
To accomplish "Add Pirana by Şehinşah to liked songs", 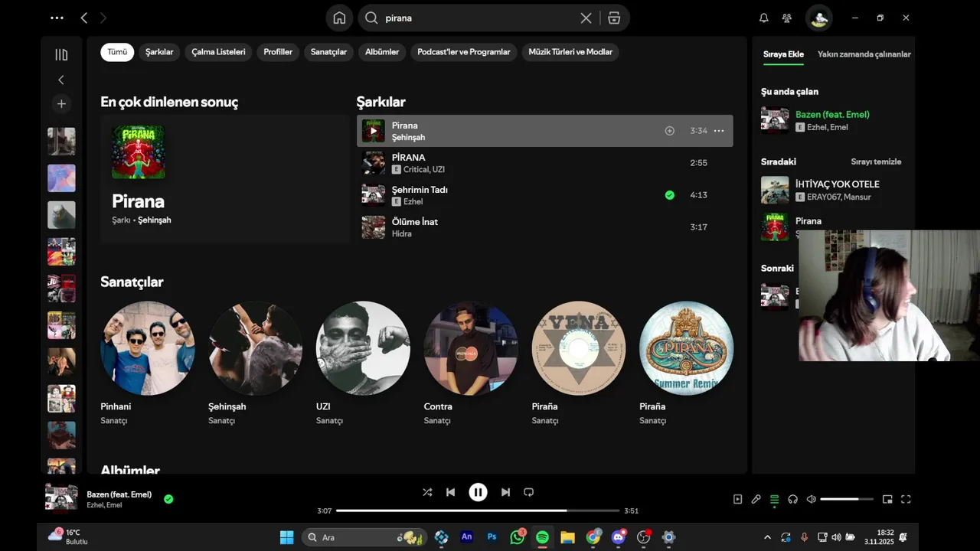I will pyautogui.click(x=670, y=131).
